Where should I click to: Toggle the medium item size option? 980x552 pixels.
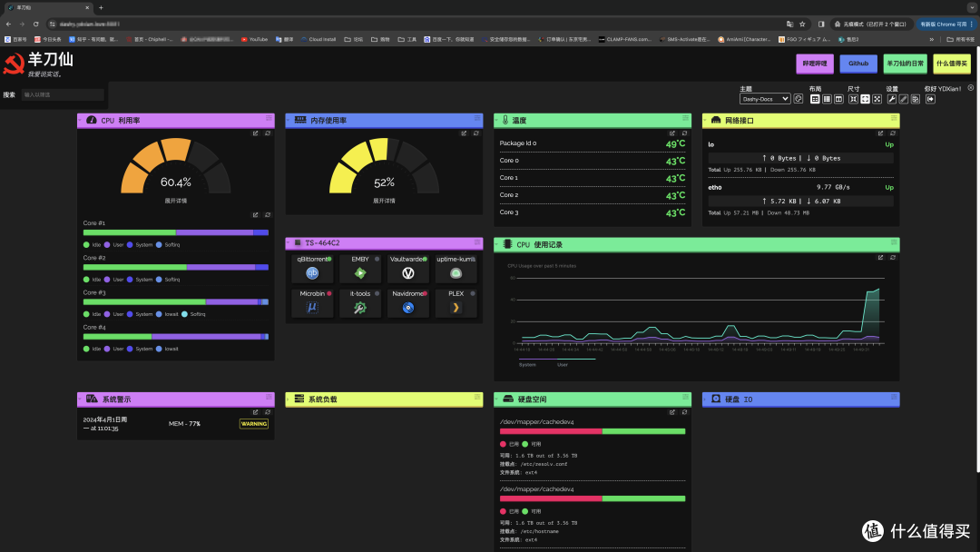pyautogui.click(x=865, y=99)
